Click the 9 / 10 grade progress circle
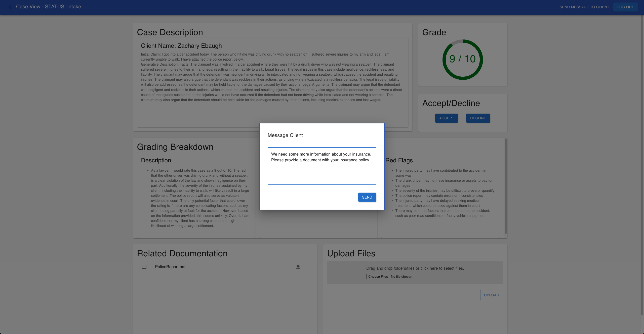 click(462, 59)
